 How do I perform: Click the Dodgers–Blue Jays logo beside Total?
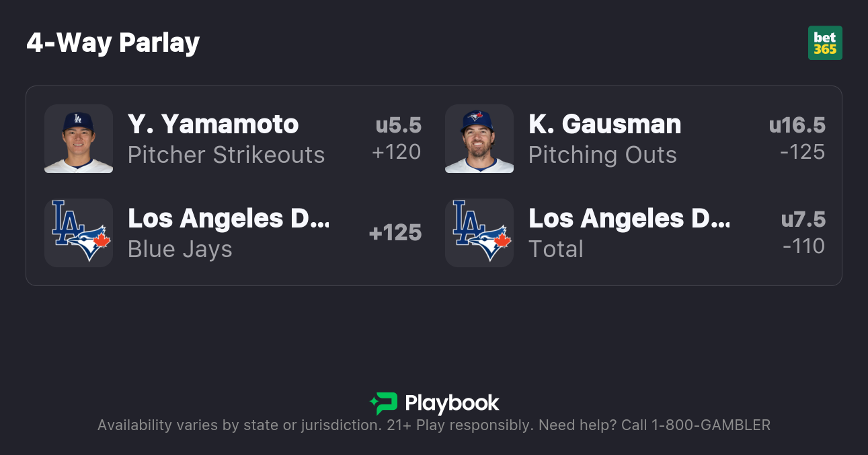(x=479, y=232)
